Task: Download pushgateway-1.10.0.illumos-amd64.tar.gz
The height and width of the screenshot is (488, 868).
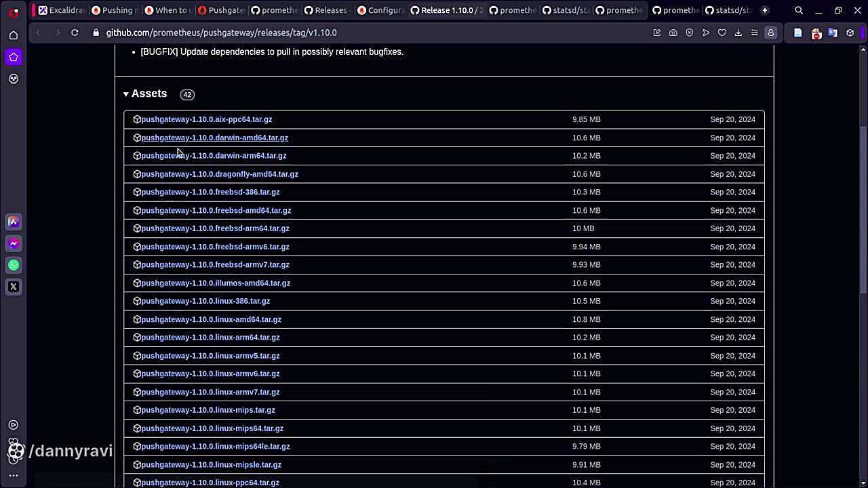Action: coord(216,283)
